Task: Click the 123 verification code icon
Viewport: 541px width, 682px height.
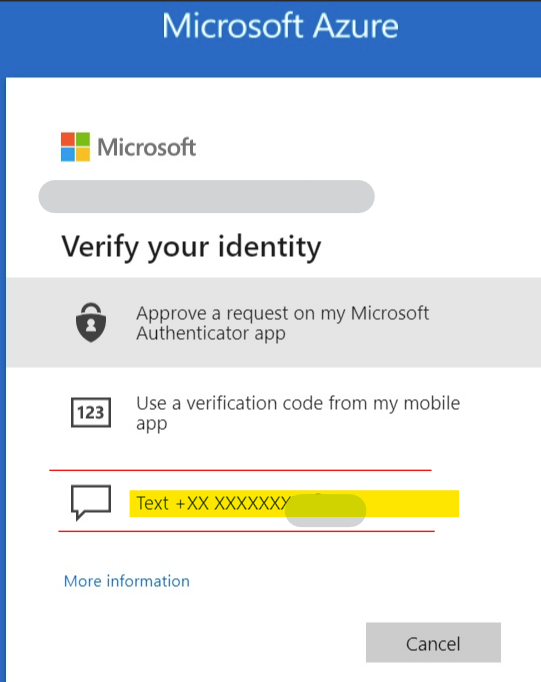Action: (x=91, y=412)
